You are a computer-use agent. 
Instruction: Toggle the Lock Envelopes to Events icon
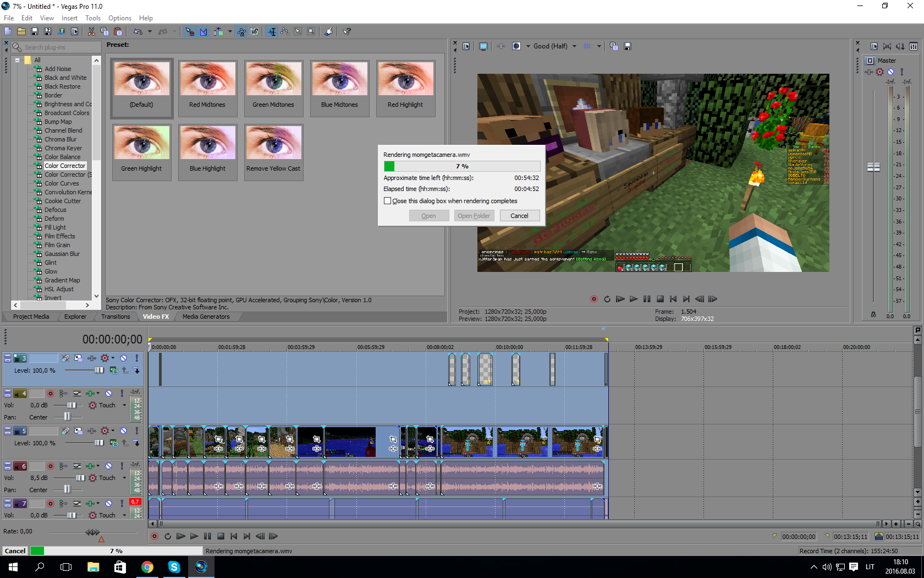(241, 31)
